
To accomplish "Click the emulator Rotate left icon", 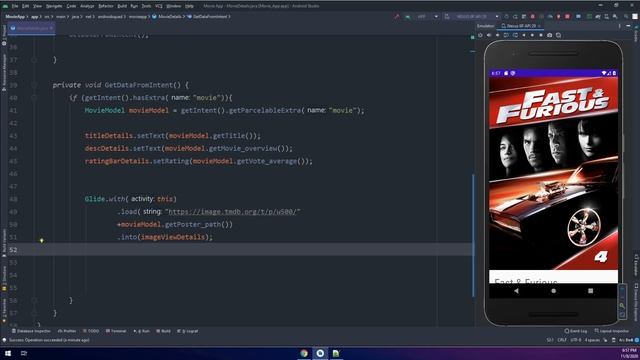I will point(506,35).
